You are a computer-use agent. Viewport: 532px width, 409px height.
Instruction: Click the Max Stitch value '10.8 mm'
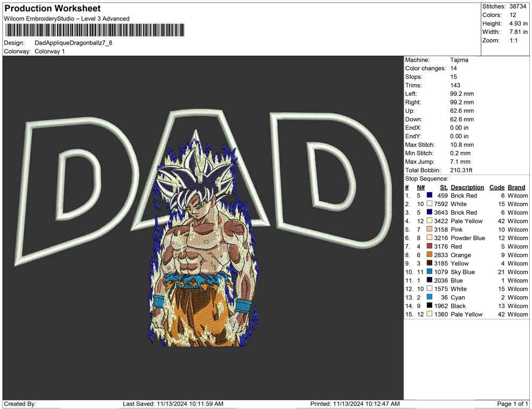[462, 145]
